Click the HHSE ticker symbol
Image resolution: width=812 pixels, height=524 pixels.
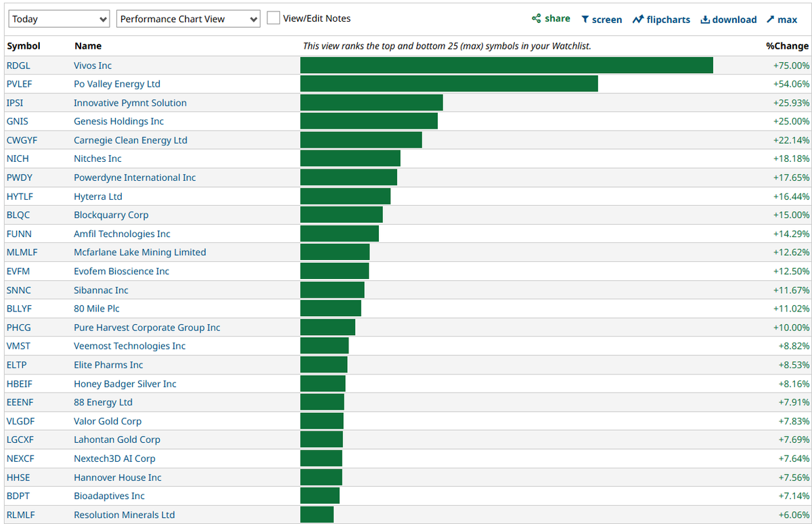(x=18, y=477)
